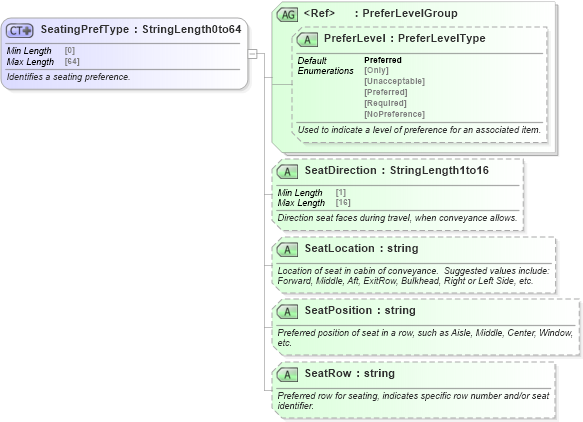This screenshot has width=583, height=422.
Task: Click the StringLength1to16 type name
Action: 439,170
